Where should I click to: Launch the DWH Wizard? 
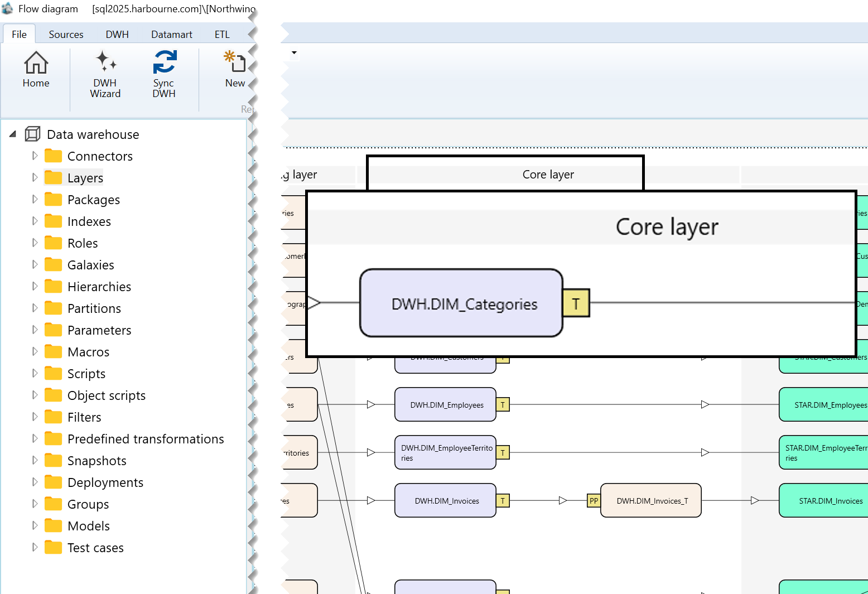105,74
